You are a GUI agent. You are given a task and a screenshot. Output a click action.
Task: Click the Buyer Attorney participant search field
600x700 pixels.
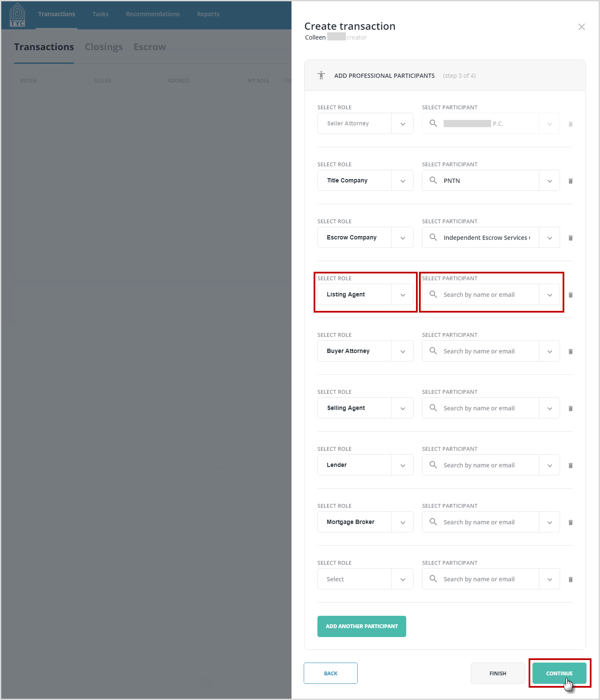pos(491,351)
